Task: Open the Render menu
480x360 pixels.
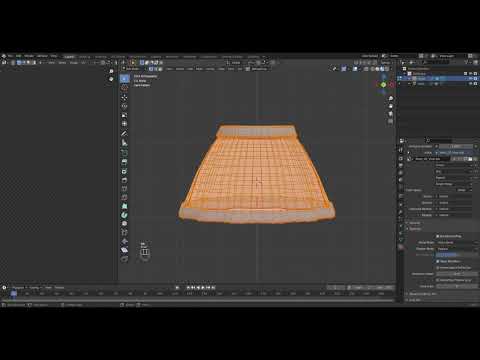Action: click(29, 56)
